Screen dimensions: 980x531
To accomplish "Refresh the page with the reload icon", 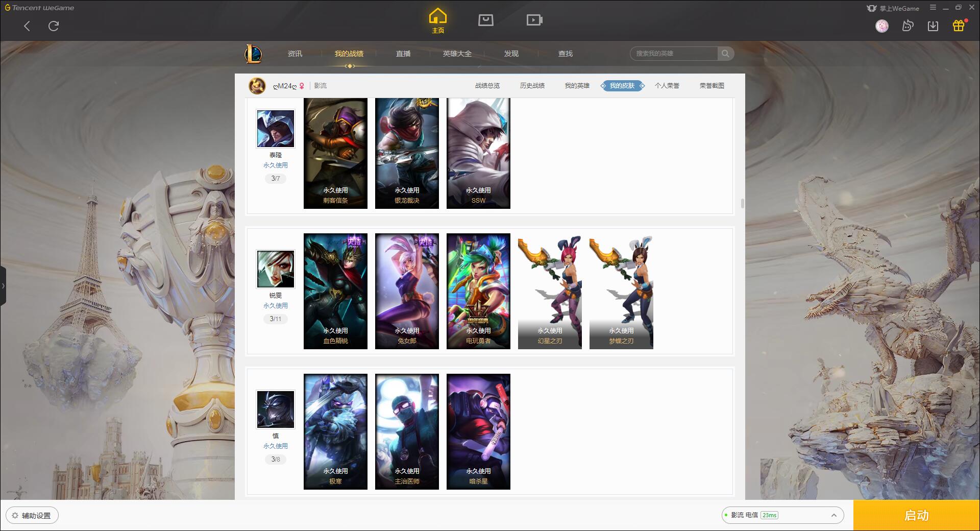I will point(54,26).
